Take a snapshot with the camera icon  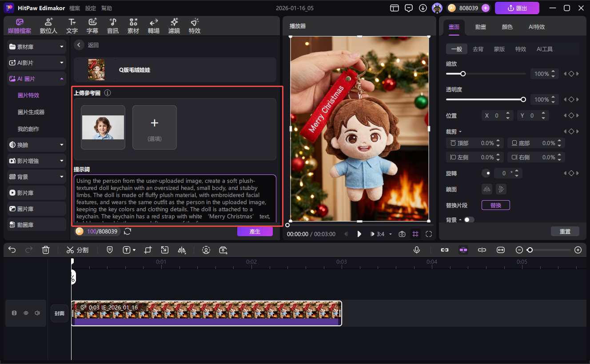[402, 234]
